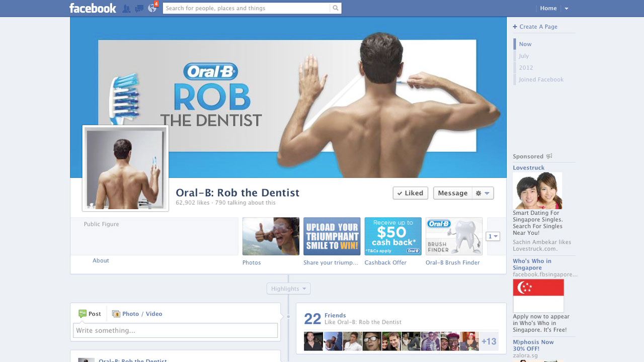Click the Sponsored megaphone icon
This screenshot has height=362, width=644.
tap(549, 156)
